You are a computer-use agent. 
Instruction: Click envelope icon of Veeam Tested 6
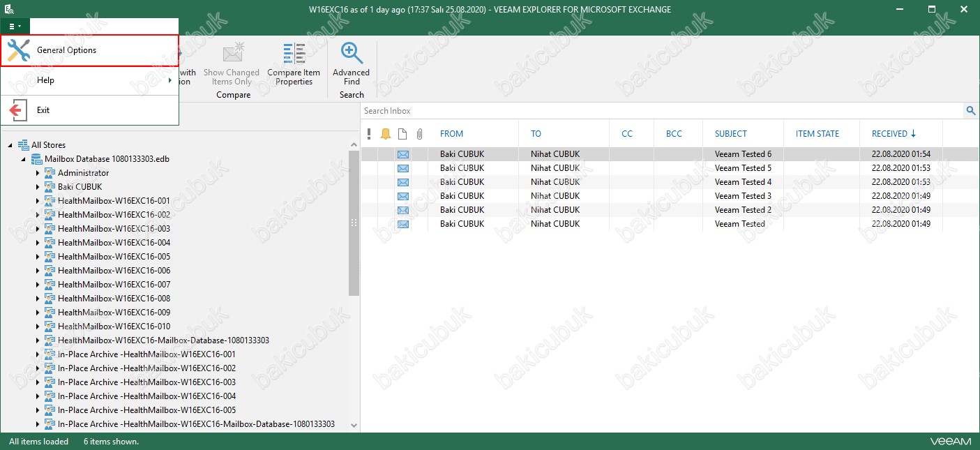coord(403,154)
